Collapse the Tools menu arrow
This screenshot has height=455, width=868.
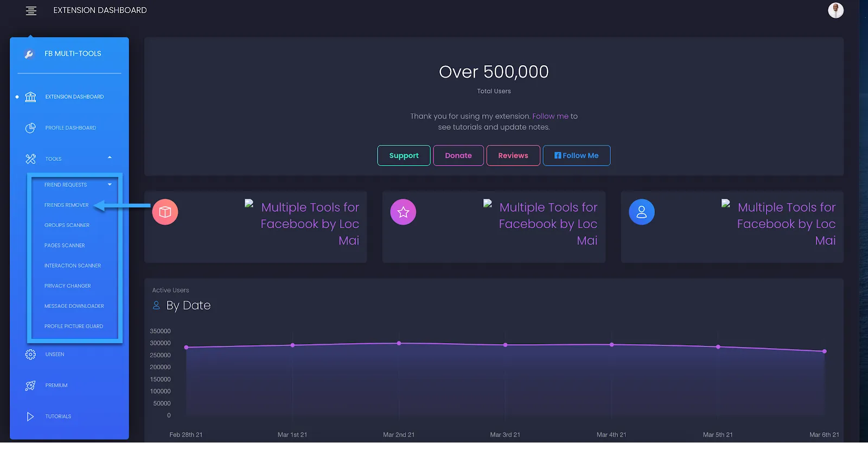point(110,158)
